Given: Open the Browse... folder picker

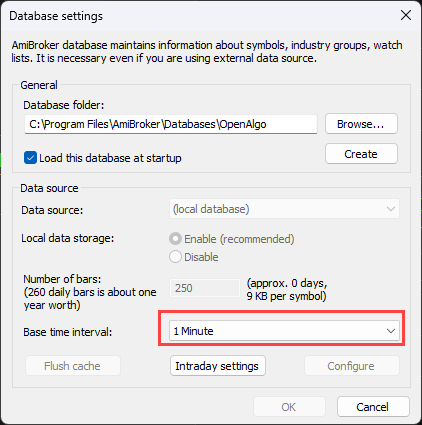Looking at the screenshot, I should tap(361, 124).
